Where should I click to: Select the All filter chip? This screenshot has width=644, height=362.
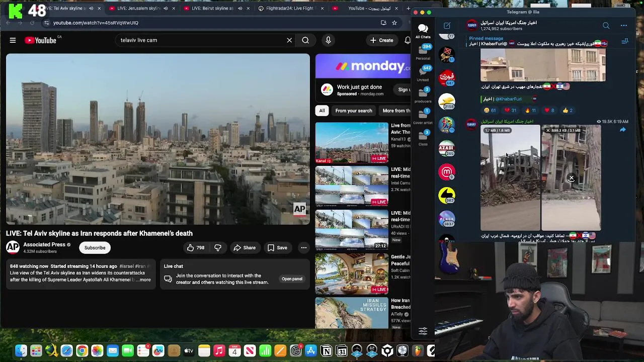(322, 111)
